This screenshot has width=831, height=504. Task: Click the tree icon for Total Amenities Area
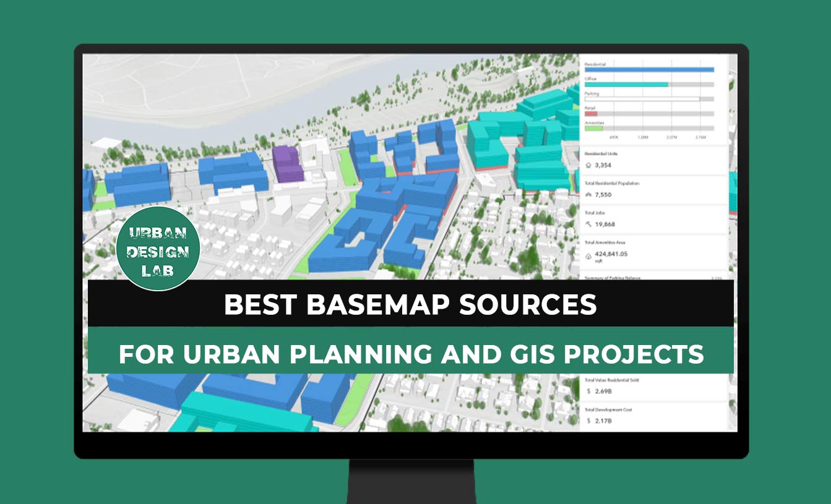(588, 255)
